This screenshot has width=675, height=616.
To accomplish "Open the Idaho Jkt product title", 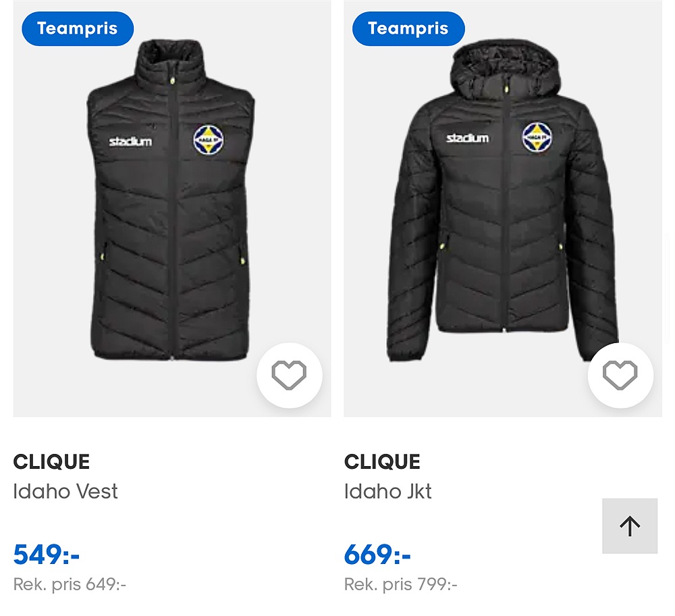I will coord(387,491).
